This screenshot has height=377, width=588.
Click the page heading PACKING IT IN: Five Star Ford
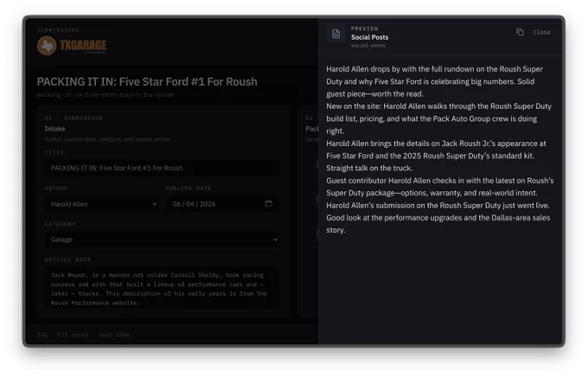coord(147,81)
